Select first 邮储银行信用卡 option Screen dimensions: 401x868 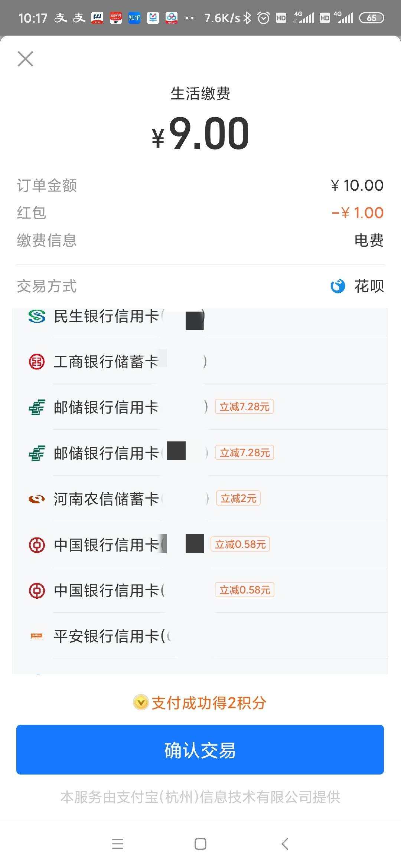[200, 407]
